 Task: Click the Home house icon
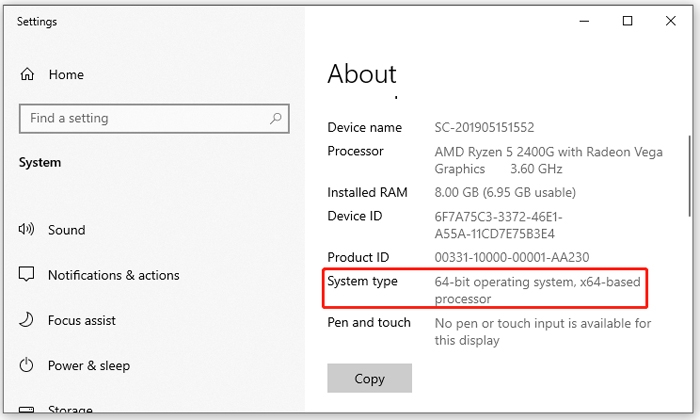tap(27, 75)
